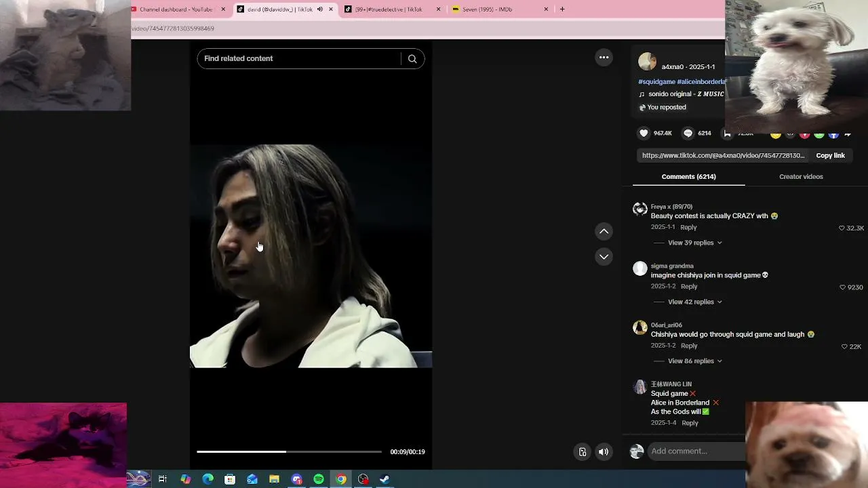Expand View 42 replies
868x488 pixels.
click(695, 302)
